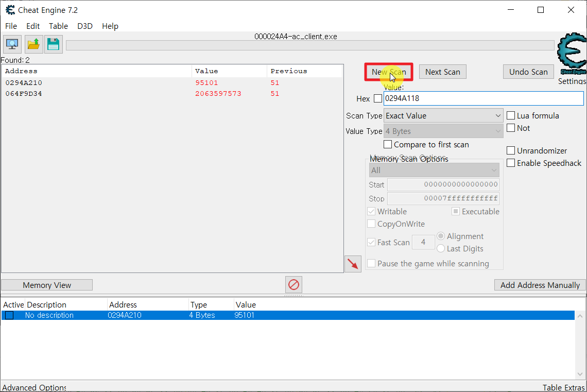This screenshot has height=392, width=587.
Task: Enable the Lua formula checkbox
Action: click(511, 116)
